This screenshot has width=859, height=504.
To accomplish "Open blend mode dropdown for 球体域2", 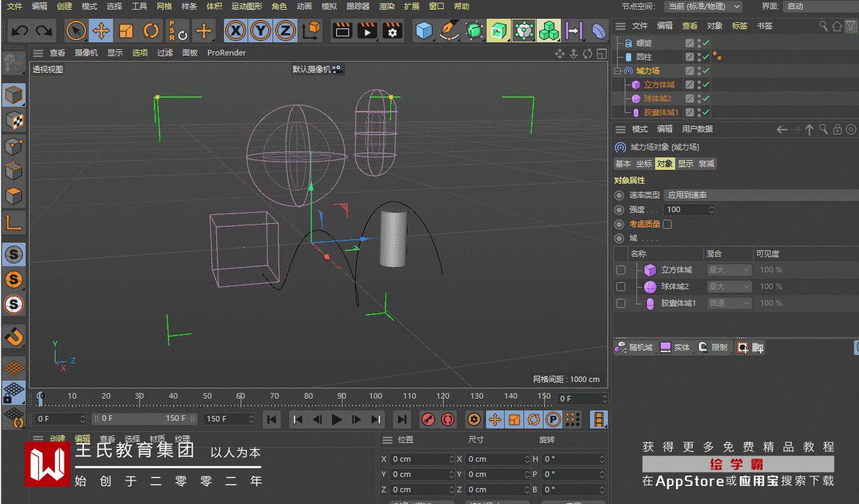I will pos(728,286).
